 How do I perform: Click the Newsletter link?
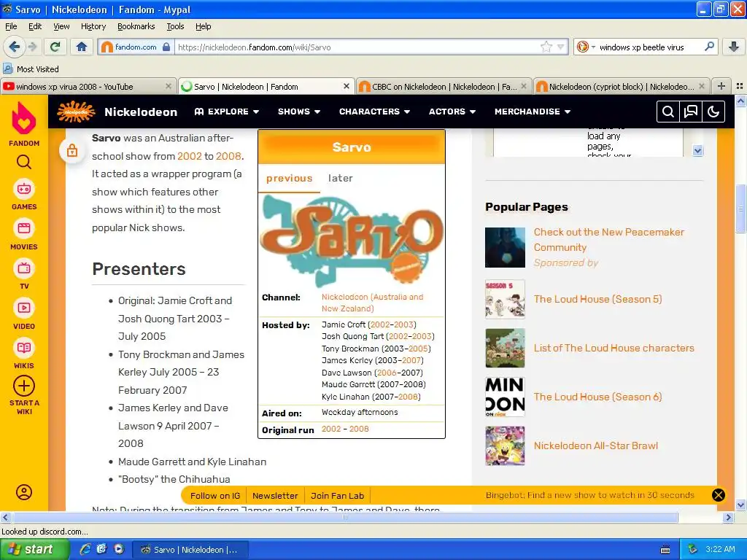pyautogui.click(x=275, y=495)
